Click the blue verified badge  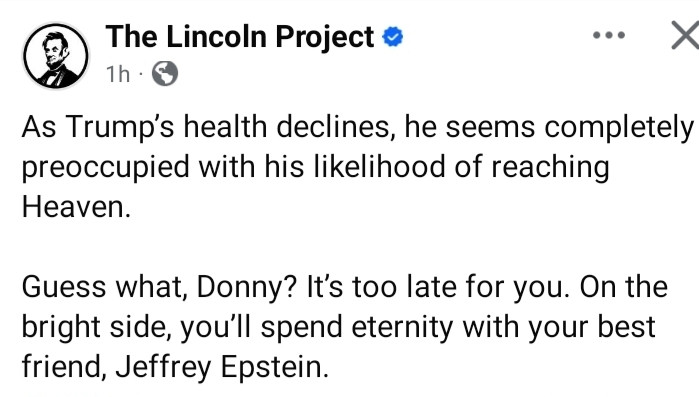[x=393, y=37]
